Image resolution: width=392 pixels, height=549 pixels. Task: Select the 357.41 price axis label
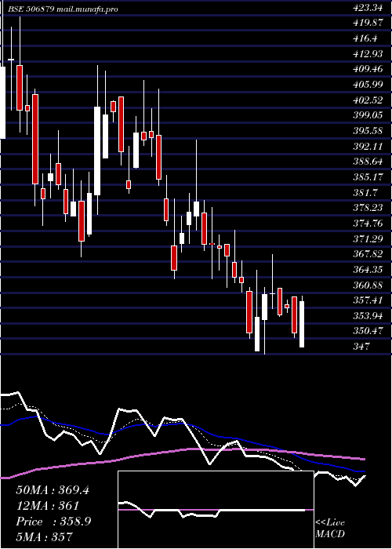(368, 300)
